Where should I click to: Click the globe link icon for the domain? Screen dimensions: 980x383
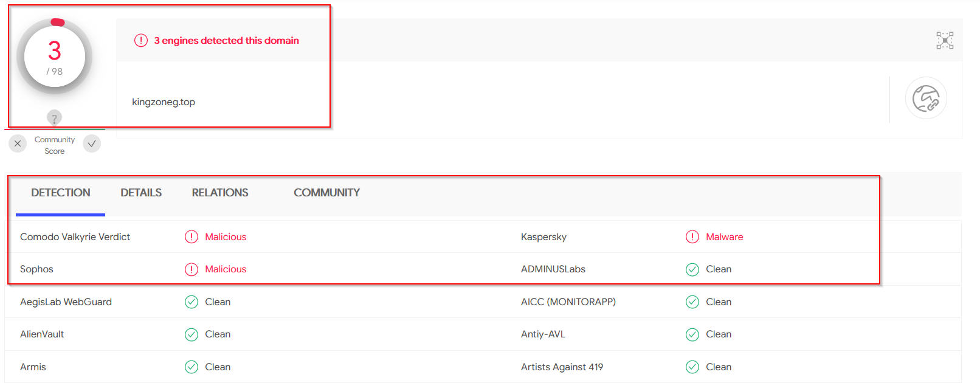tap(925, 98)
